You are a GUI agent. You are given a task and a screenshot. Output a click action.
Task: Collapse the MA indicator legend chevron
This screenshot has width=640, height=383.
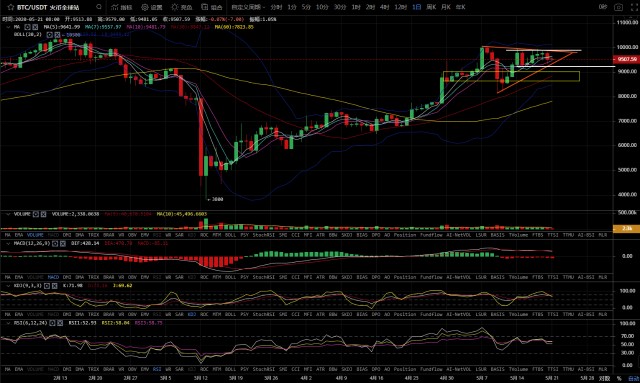click(x=8, y=27)
